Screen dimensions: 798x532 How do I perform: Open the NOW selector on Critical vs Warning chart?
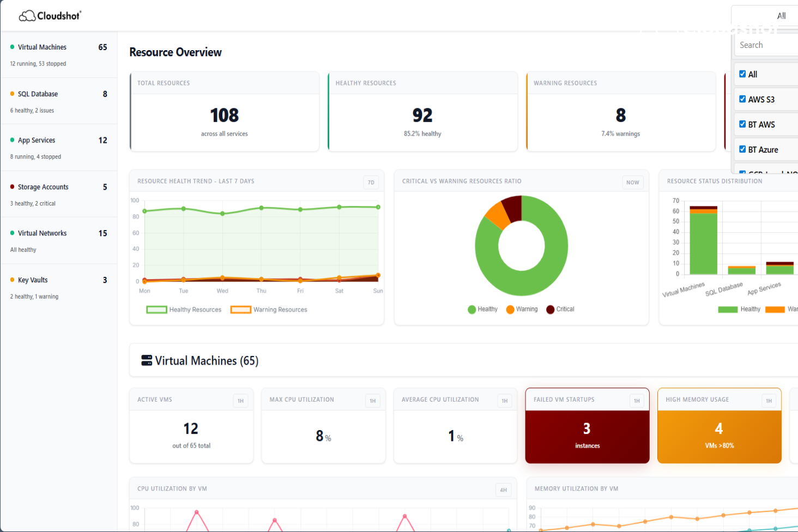(632, 183)
